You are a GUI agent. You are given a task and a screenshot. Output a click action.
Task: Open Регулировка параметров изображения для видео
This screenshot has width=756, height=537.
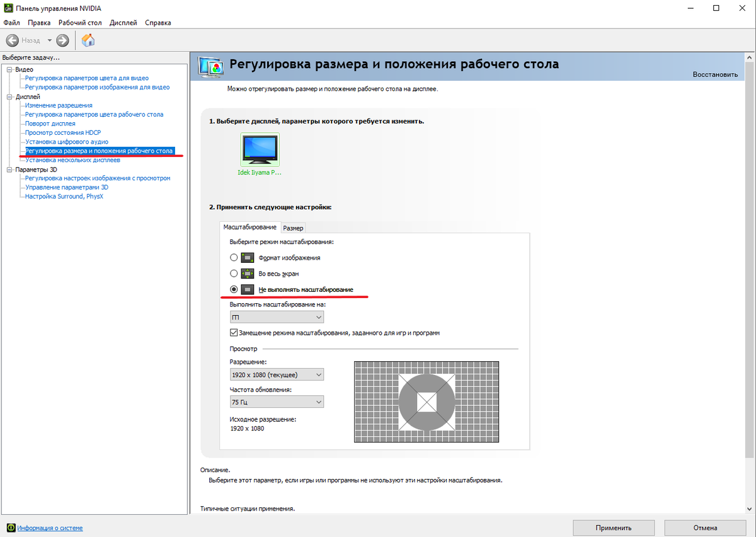point(97,87)
